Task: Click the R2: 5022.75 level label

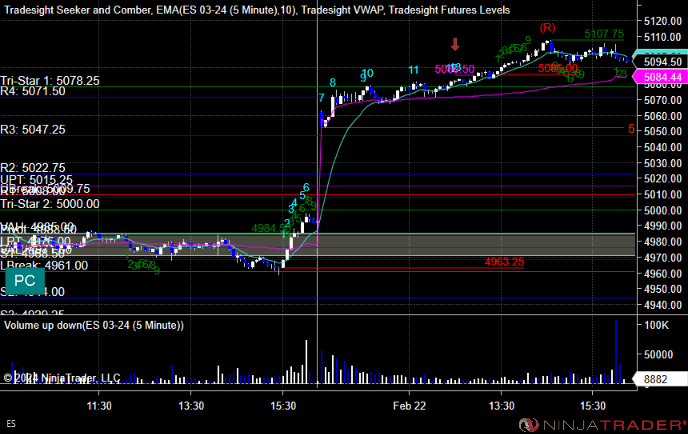Action: (33, 168)
